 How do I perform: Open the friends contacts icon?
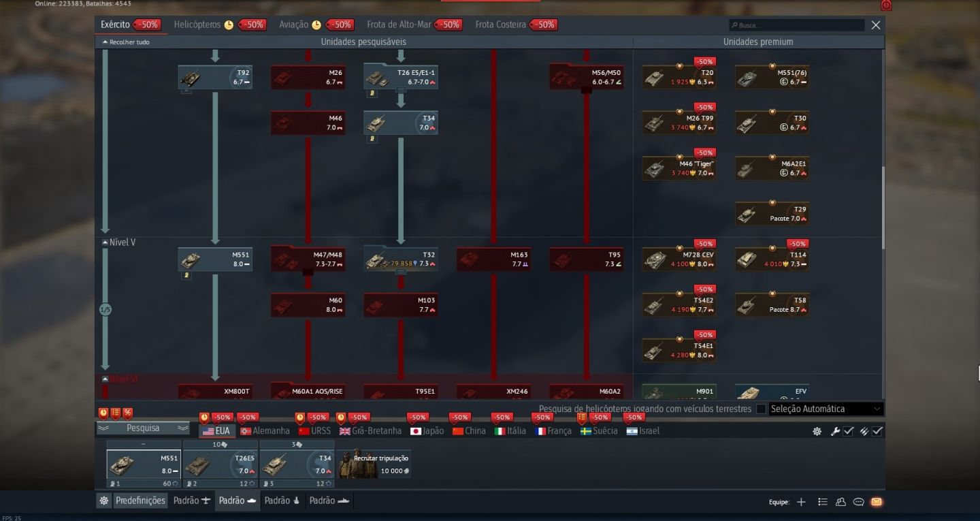pyautogui.click(x=840, y=502)
